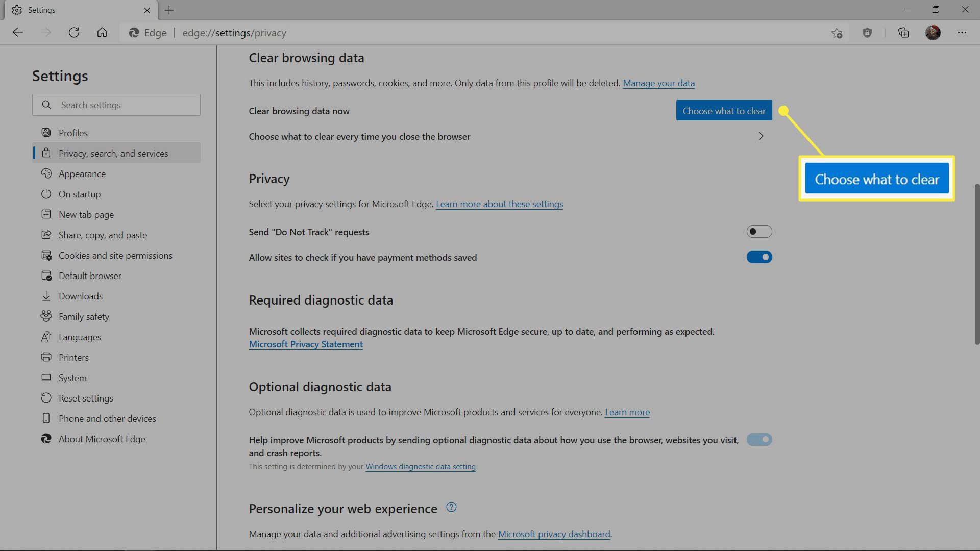Image resolution: width=980 pixels, height=551 pixels.
Task: Click the Cookies and site permissions icon
Action: pos(46,255)
